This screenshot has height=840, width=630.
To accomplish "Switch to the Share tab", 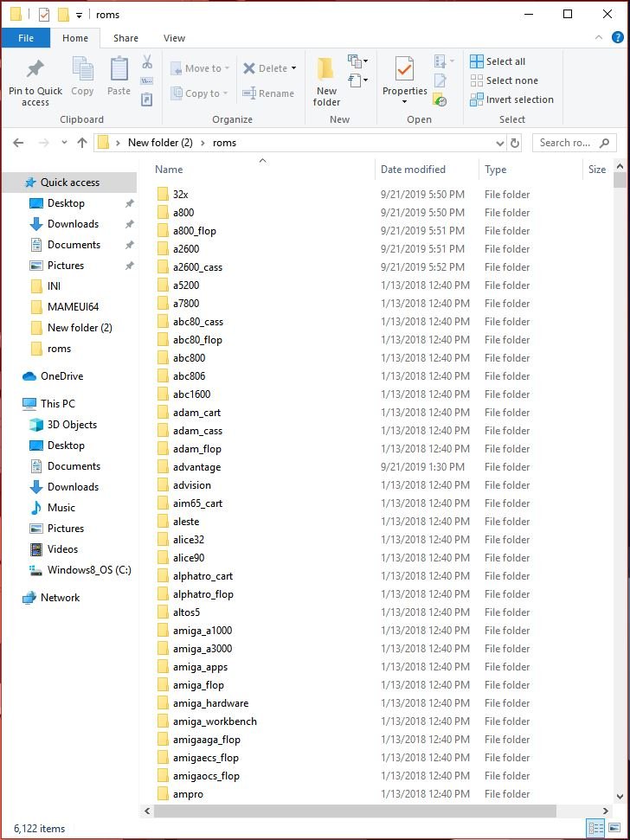I will [x=125, y=38].
